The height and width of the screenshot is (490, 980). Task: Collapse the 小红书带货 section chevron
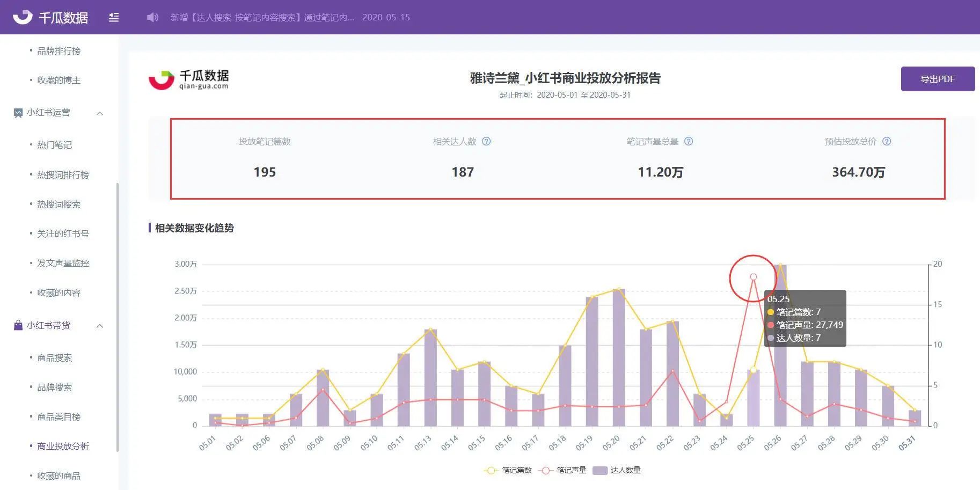click(100, 326)
